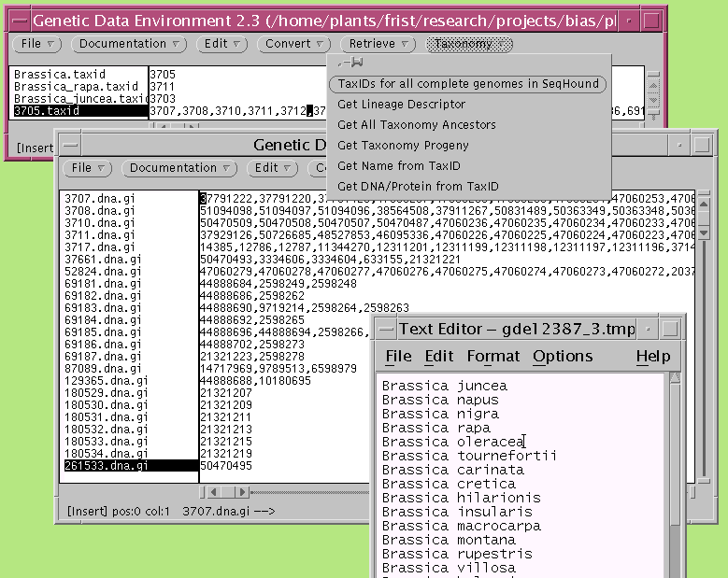Select 129365.dna.gi in sequence list
This screenshot has height=578, width=728.
tap(106, 381)
